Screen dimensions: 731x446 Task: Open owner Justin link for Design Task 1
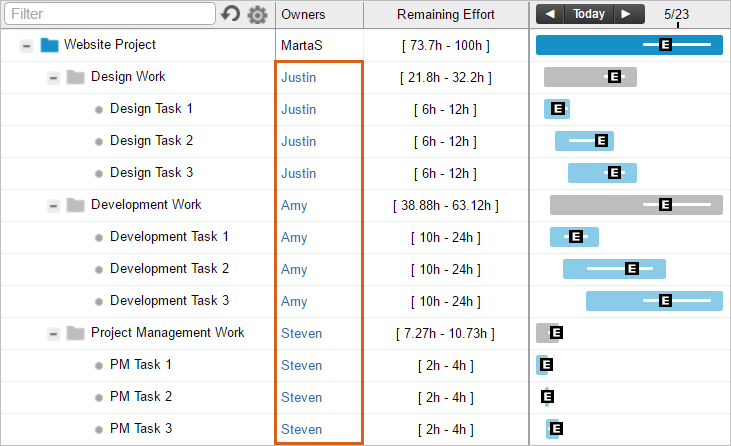298,109
